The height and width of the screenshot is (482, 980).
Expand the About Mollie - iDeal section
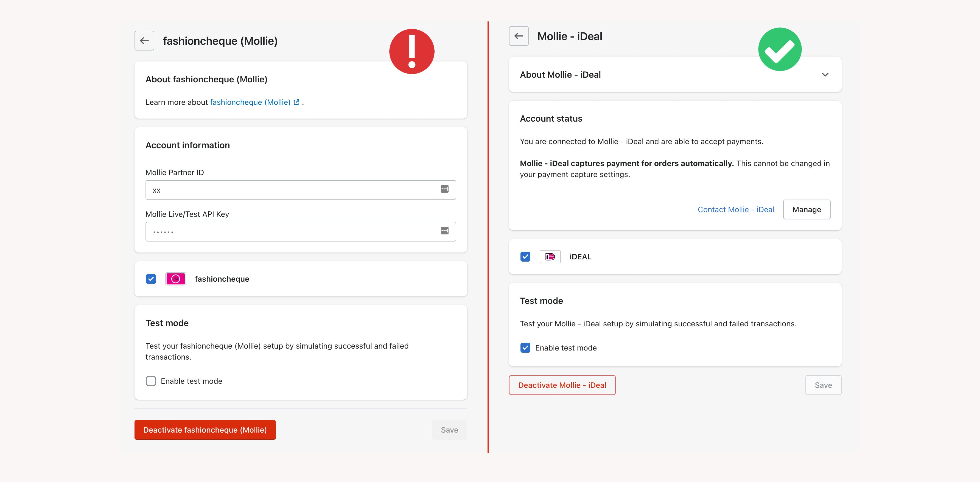(x=825, y=75)
